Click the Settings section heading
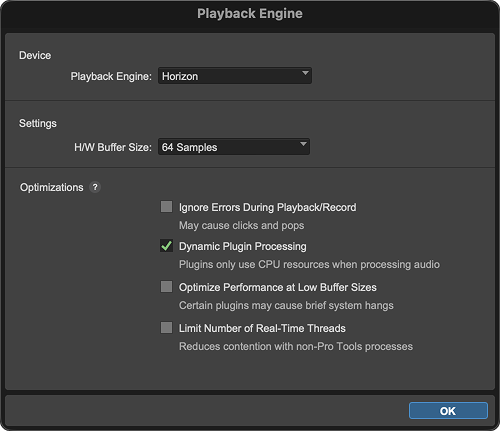The height and width of the screenshot is (431, 500). pyautogui.click(x=38, y=123)
